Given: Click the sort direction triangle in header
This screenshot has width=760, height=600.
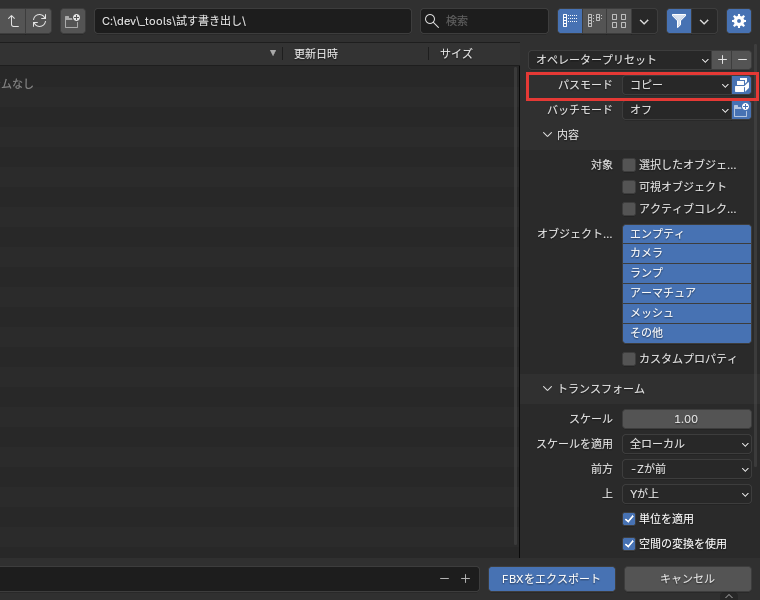Looking at the screenshot, I should coord(273,53).
